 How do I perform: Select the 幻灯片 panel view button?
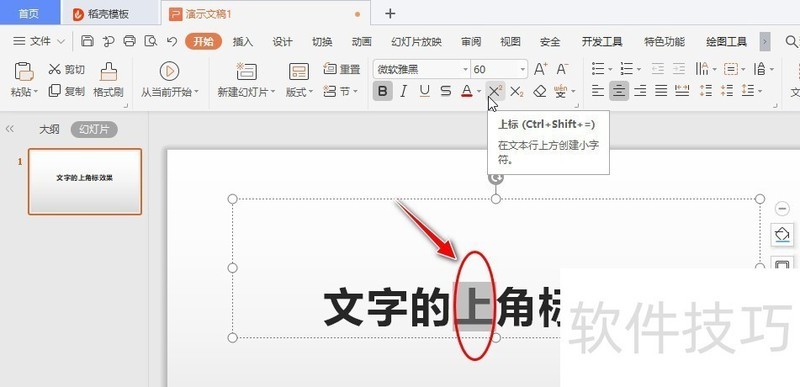point(94,130)
